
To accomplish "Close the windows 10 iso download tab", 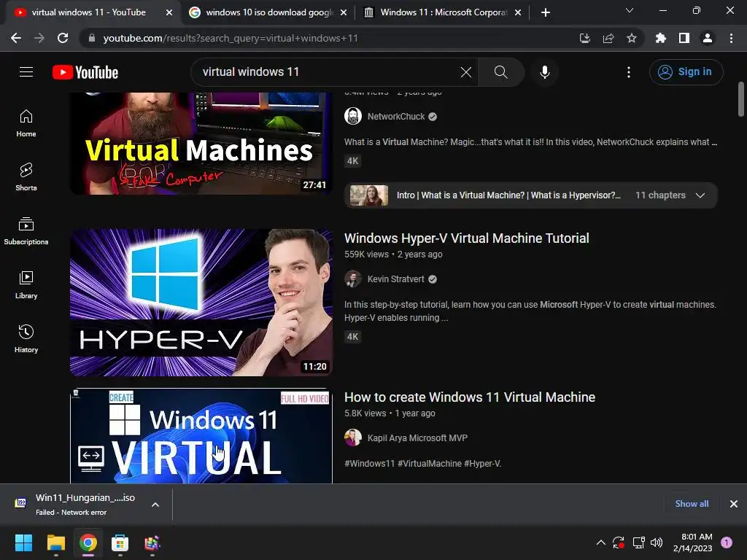I will 344,13.
